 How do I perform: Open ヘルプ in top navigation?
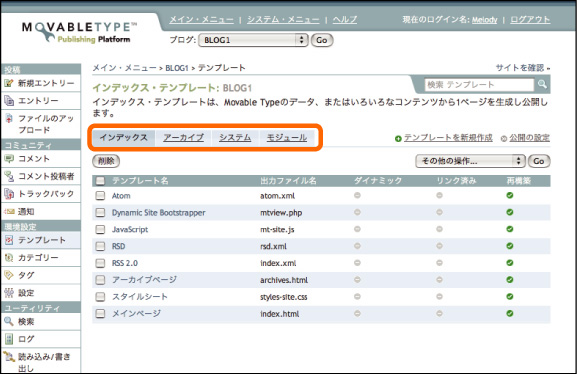coord(345,20)
